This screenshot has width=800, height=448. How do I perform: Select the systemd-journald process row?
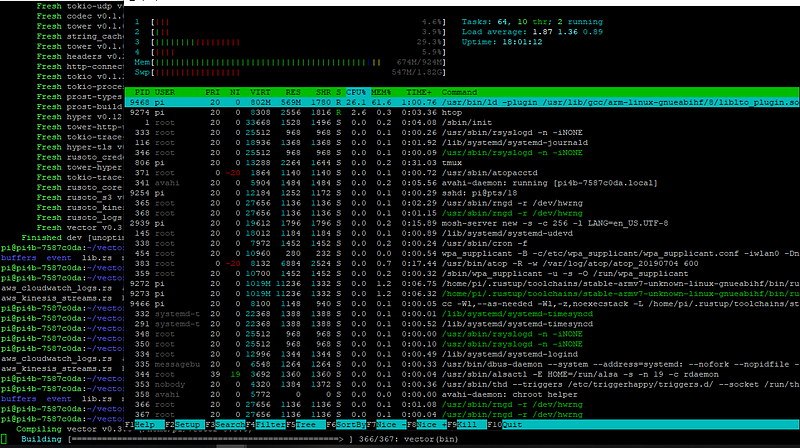pos(462,143)
